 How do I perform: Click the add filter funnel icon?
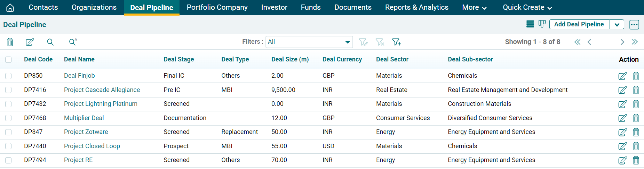tap(396, 42)
